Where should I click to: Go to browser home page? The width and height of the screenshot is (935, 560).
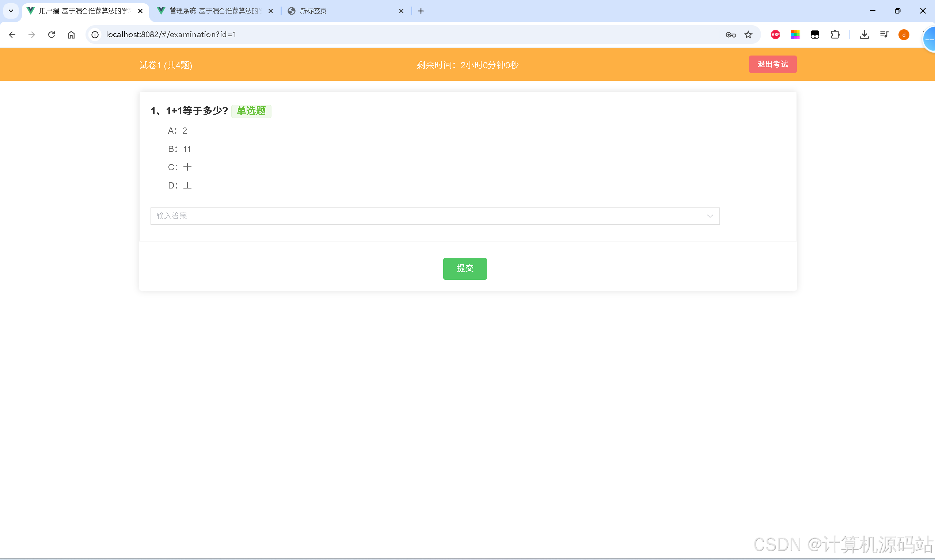click(71, 35)
